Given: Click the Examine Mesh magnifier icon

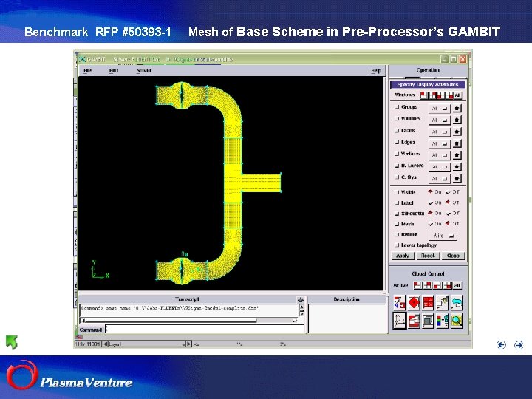Looking at the screenshot, I should click(x=457, y=320).
